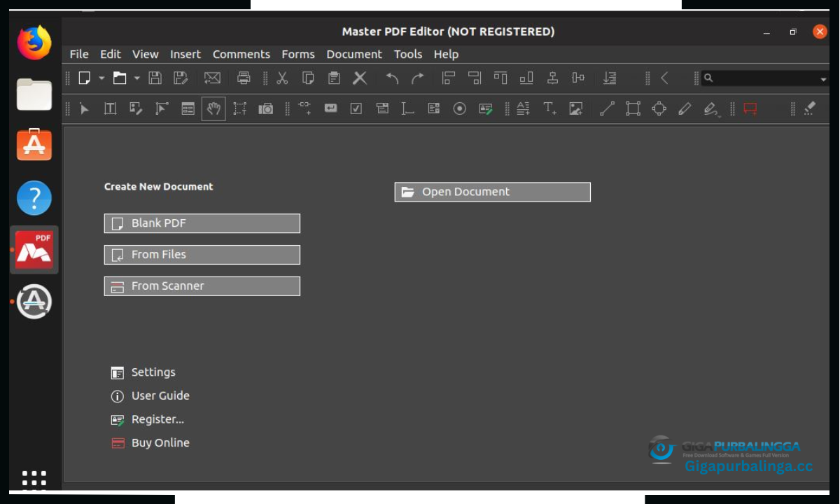Select the Edit Text tool
This screenshot has width=840, height=504.
click(x=111, y=108)
